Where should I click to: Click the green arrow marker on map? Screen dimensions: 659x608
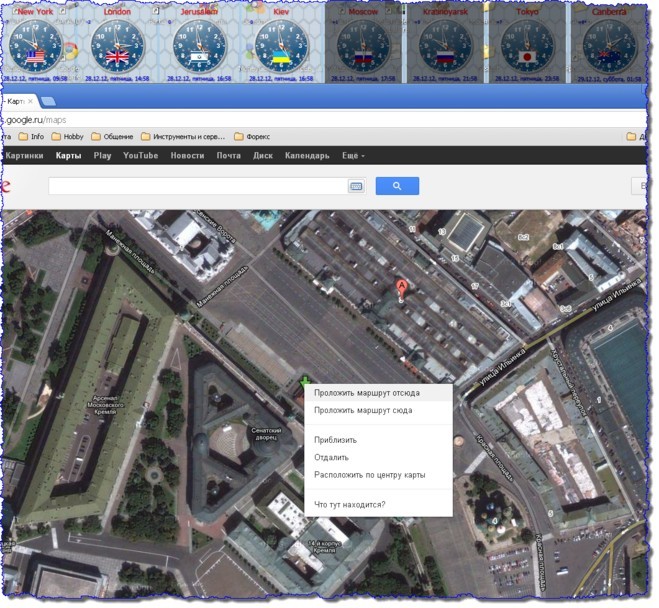304,382
